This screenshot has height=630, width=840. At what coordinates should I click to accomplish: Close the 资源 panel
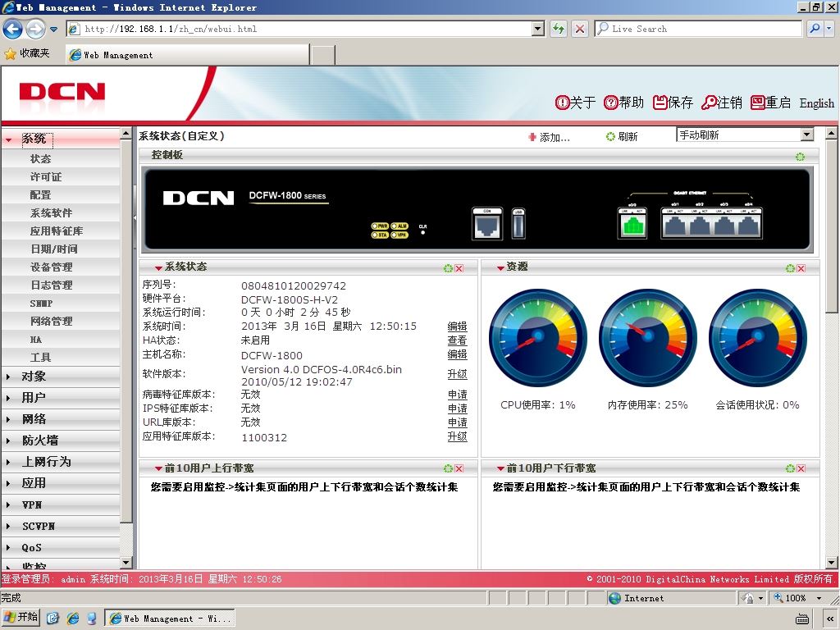[801, 268]
